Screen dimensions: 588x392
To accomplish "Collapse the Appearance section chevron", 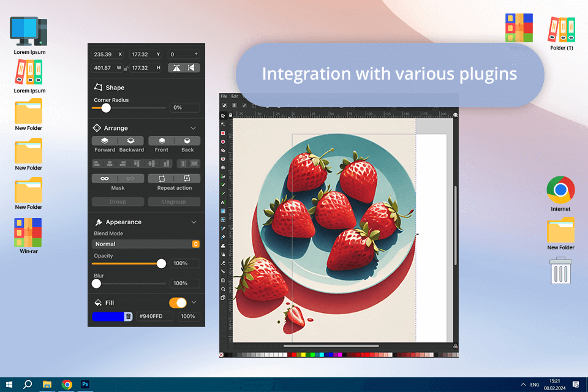I will click(x=194, y=222).
